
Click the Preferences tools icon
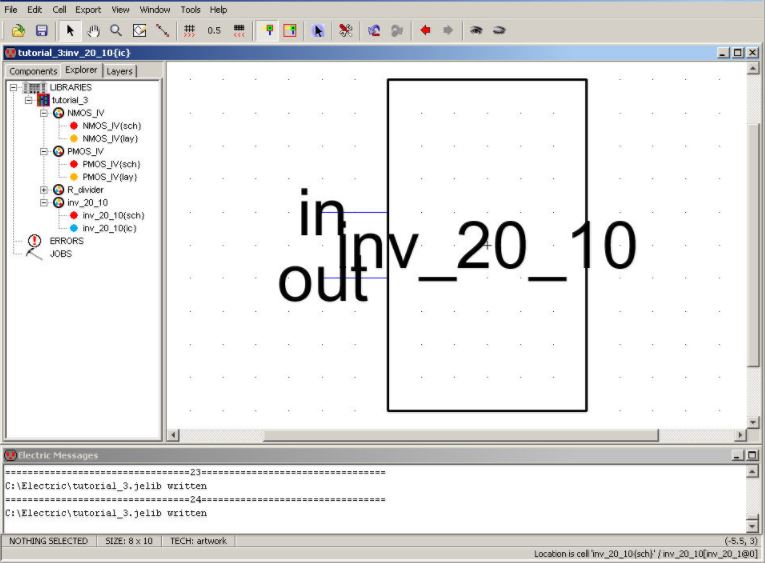click(345, 30)
